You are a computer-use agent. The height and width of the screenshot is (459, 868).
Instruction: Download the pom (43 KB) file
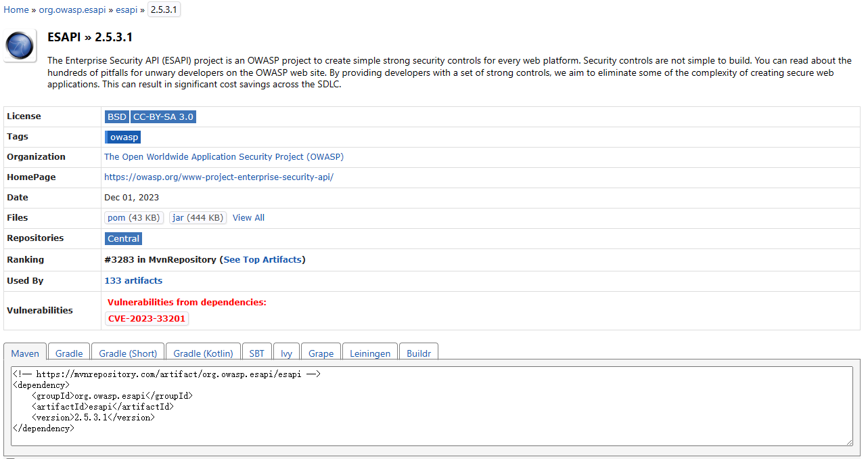click(134, 217)
